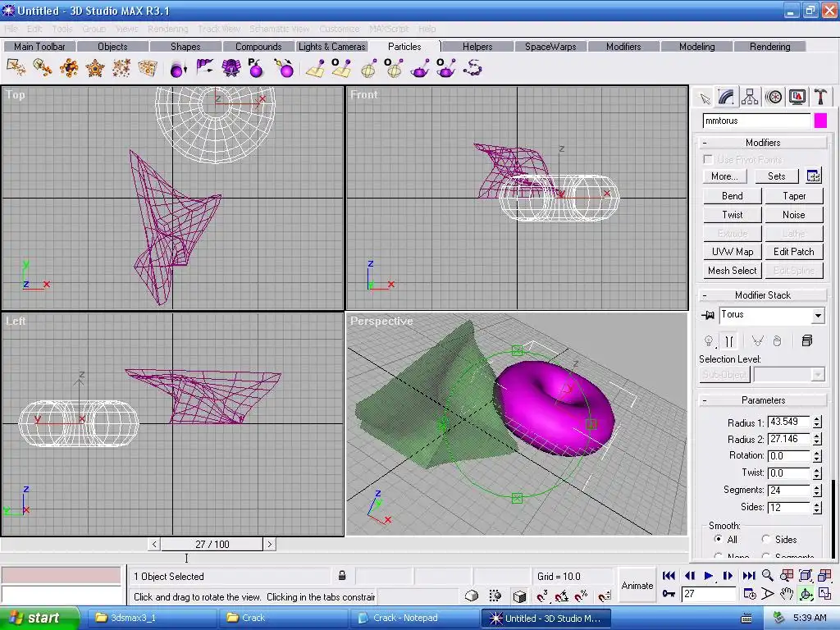Adjust the Rotation spinner arrows

(x=817, y=456)
